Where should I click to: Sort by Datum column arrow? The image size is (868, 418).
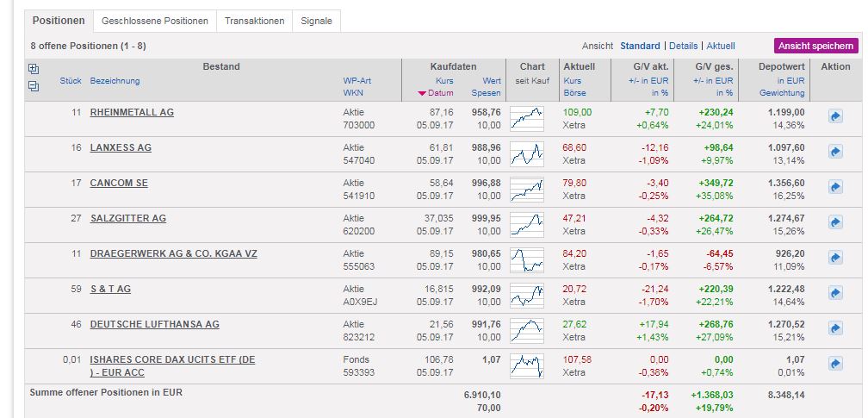(422, 93)
